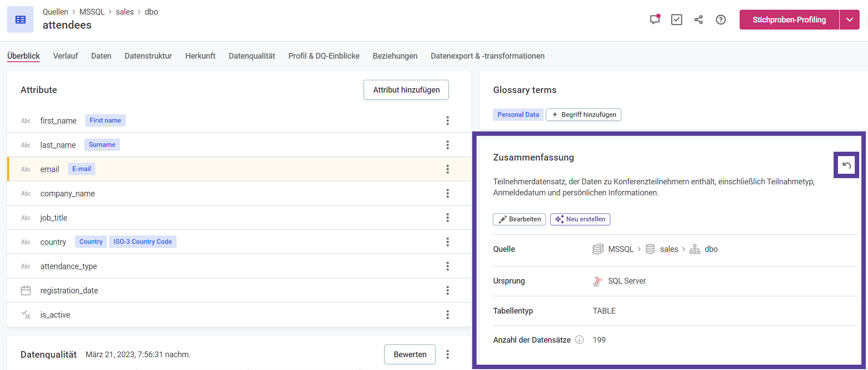Open the help question mark icon
Screen dimensions: 868x370
[721, 20]
